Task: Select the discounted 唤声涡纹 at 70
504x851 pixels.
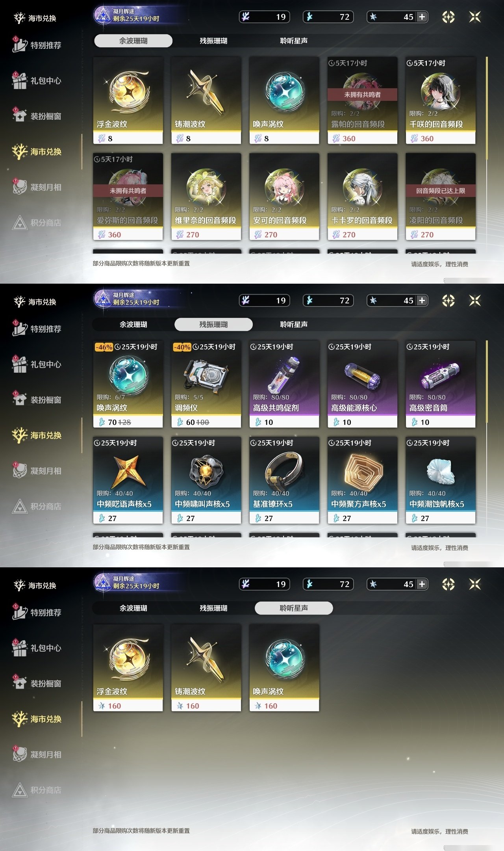Action: coord(128,384)
